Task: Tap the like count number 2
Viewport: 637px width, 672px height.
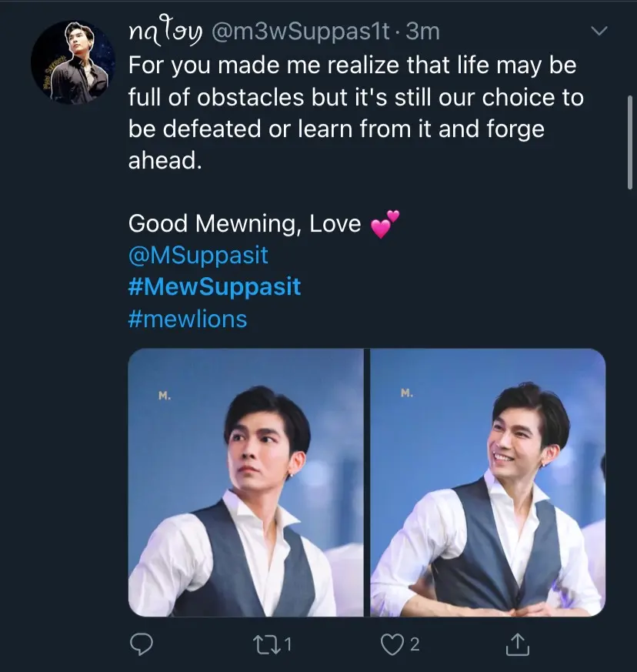Action: (x=415, y=645)
